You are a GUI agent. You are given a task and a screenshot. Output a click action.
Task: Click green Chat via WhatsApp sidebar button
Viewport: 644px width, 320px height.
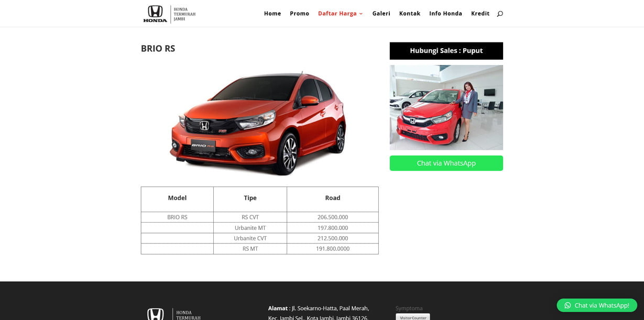(446, 163)
